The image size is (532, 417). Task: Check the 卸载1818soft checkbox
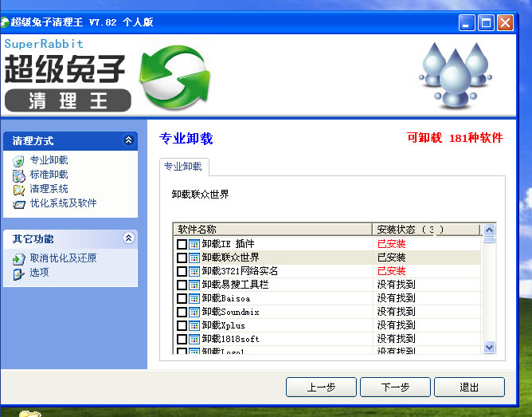(182, 339)
